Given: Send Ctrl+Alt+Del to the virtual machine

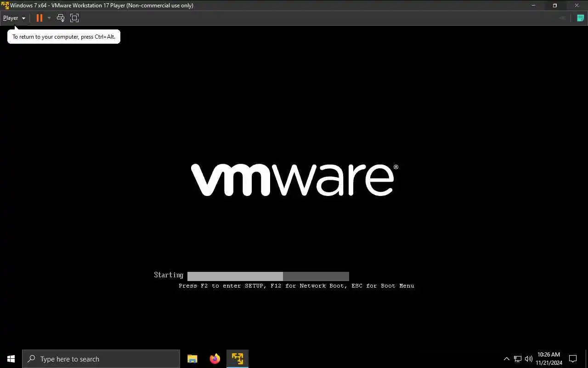Looking at the screenshot, I should 61,18.
